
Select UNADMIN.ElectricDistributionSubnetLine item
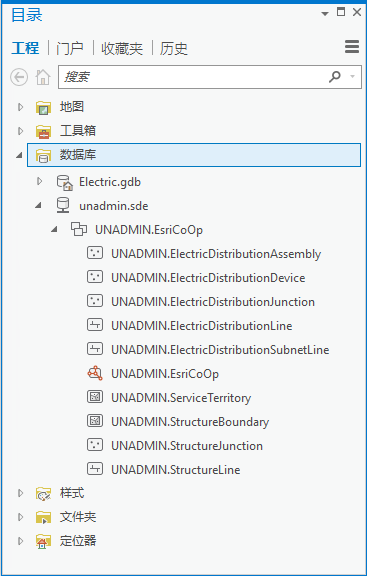pyautogui.click(x=220, y=349)
